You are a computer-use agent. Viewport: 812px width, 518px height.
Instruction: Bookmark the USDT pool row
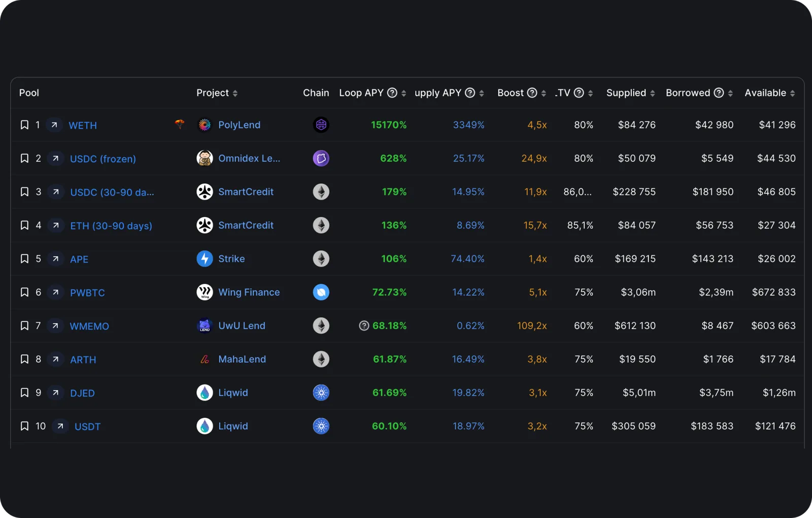coord(24,426)
